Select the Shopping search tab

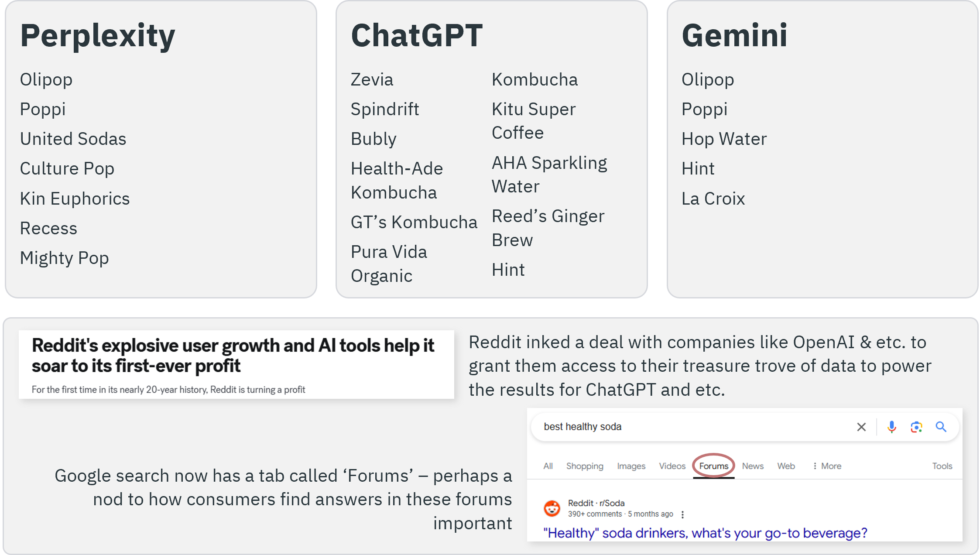click(585, 466)
